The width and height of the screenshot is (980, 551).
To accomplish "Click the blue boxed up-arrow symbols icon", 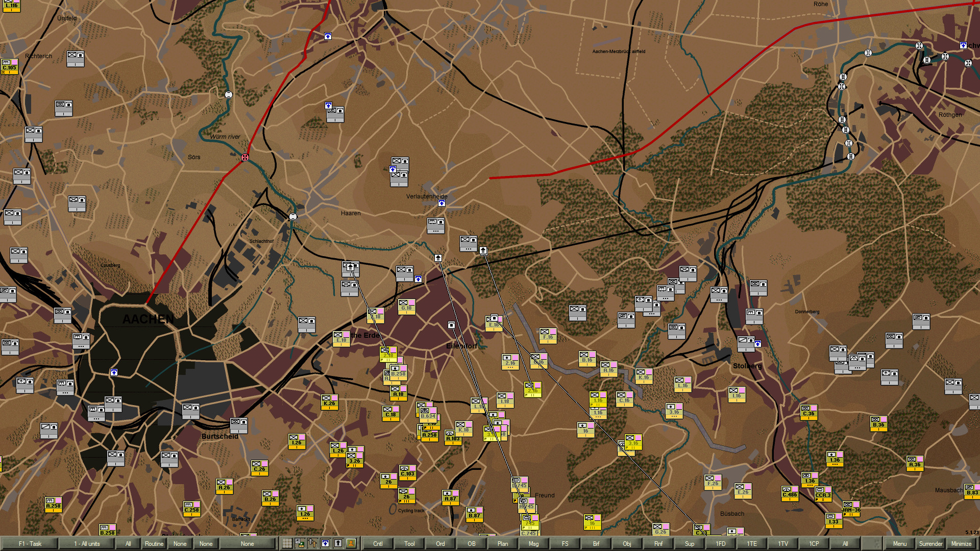I will click(x=325, y=544).
